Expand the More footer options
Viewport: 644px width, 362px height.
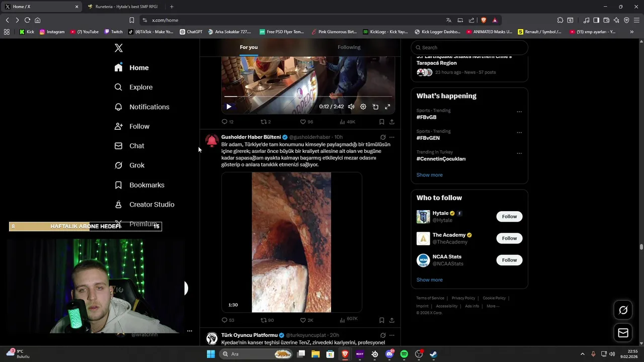[493, 306]
